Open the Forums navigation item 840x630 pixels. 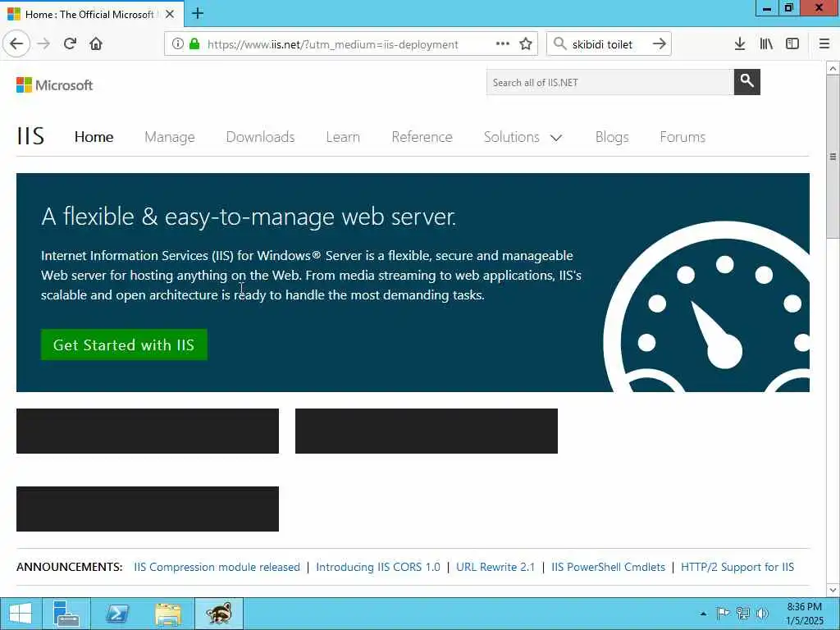click(682, 137)
